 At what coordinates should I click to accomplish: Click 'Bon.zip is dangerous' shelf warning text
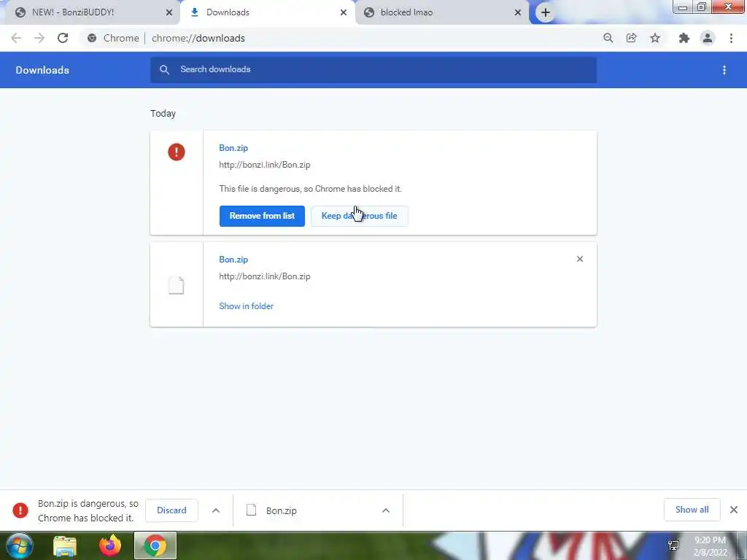(x=88, y=510)
